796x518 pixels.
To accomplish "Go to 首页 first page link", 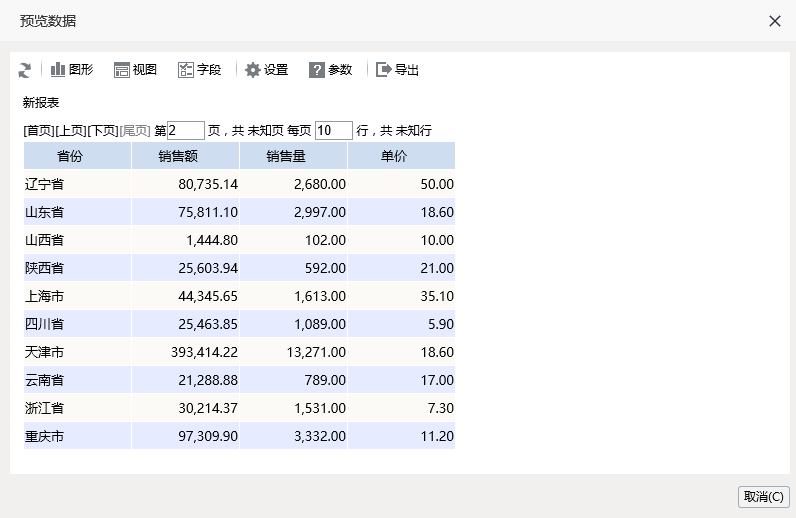I will click(x=39, y=131).
